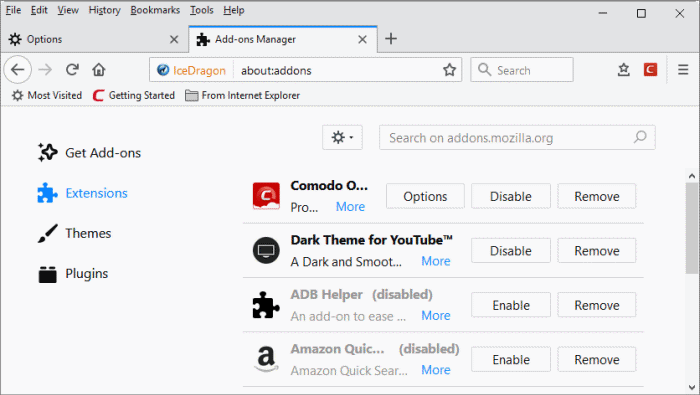Expand Comodo extension details via More
700x395 pixels.
pyautogui.click(x=350, y=207)
